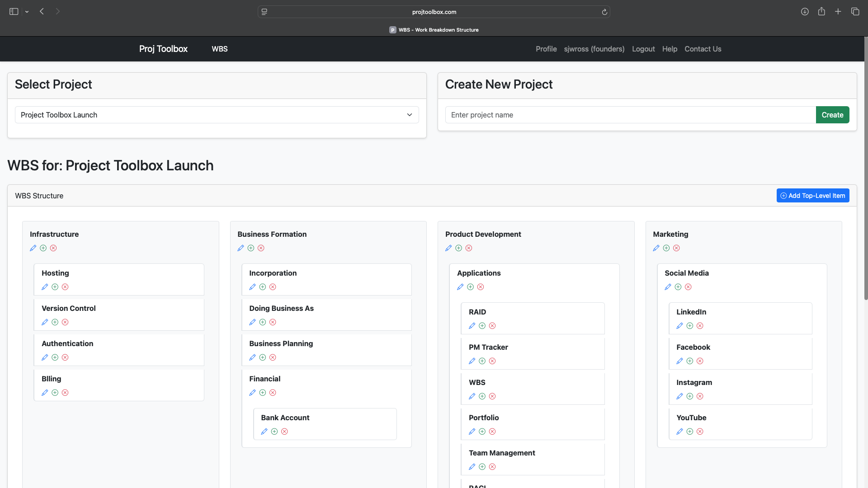The image size is (868, 488).
Task: Click the Add Top-Level Item button
Action: coord(812,195)
